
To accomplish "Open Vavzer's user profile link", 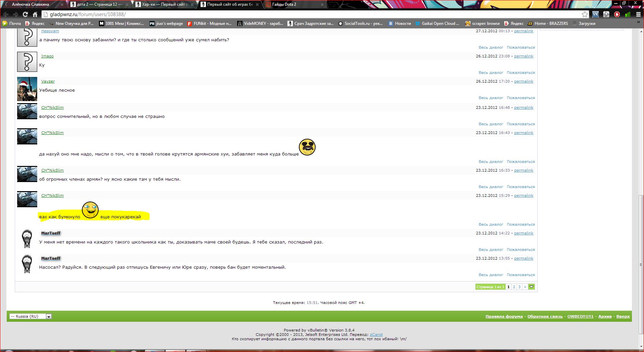I will [48, 81].
